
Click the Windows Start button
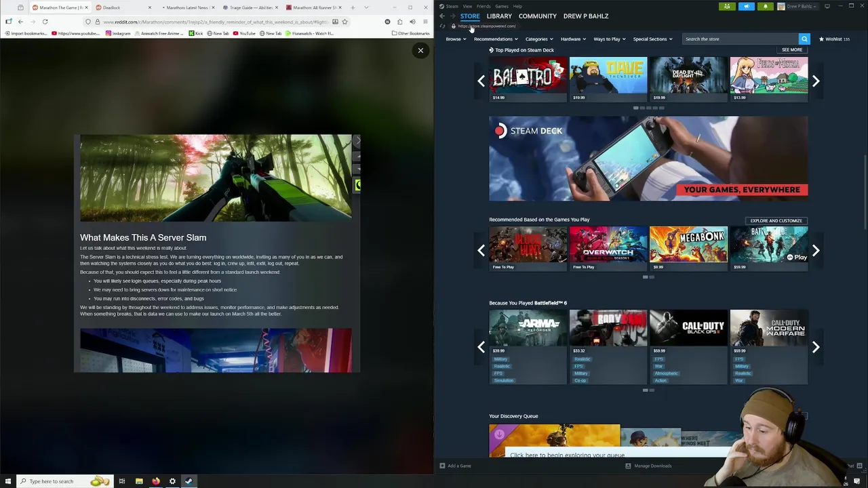pos(7,481)
